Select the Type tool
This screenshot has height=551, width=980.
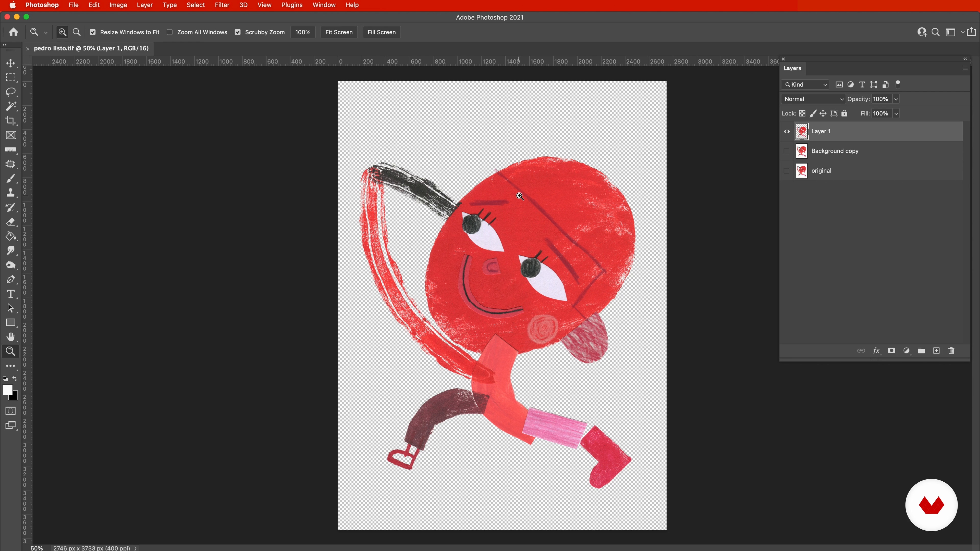tap(11, 294)
